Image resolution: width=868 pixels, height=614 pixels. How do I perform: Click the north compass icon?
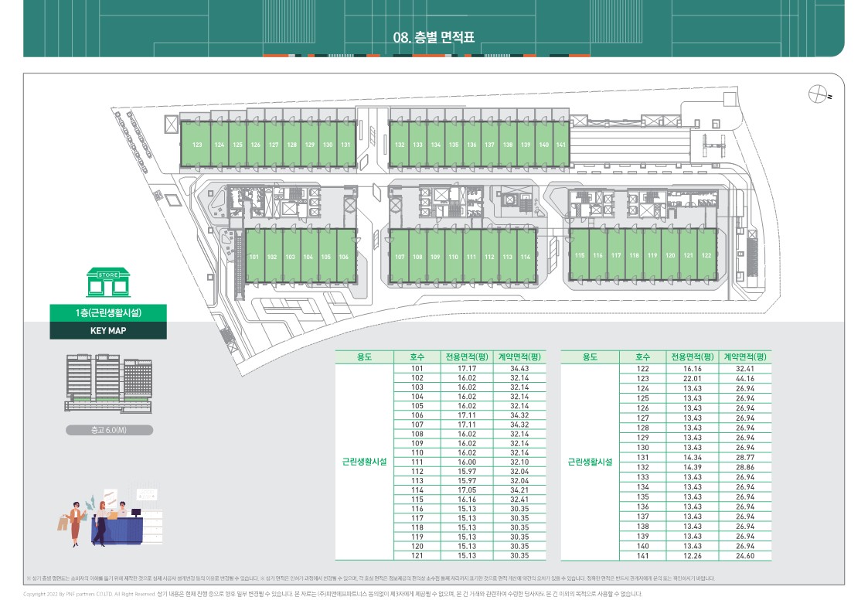[x=819, y=94]
